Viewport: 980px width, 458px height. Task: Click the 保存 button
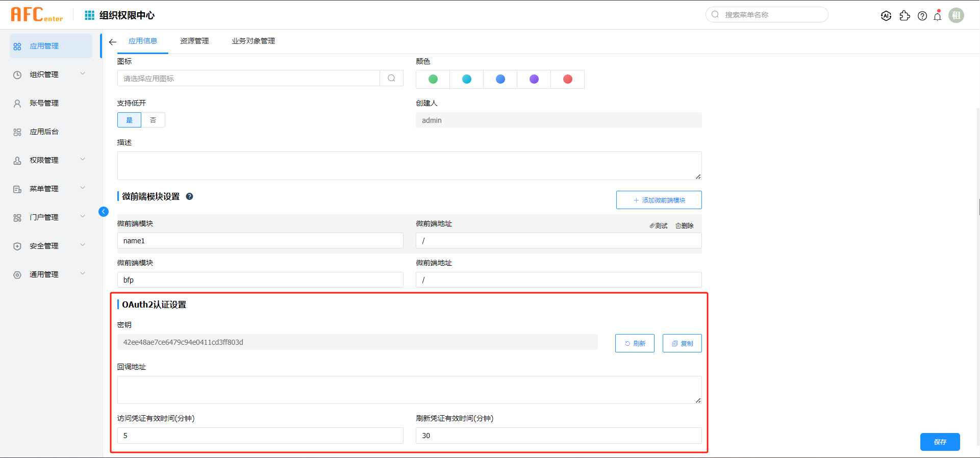pyautogui.click(x=940, y=442)
